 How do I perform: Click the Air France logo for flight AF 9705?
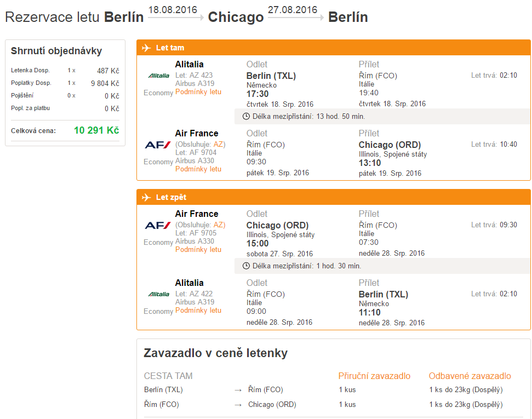point(158,225)
